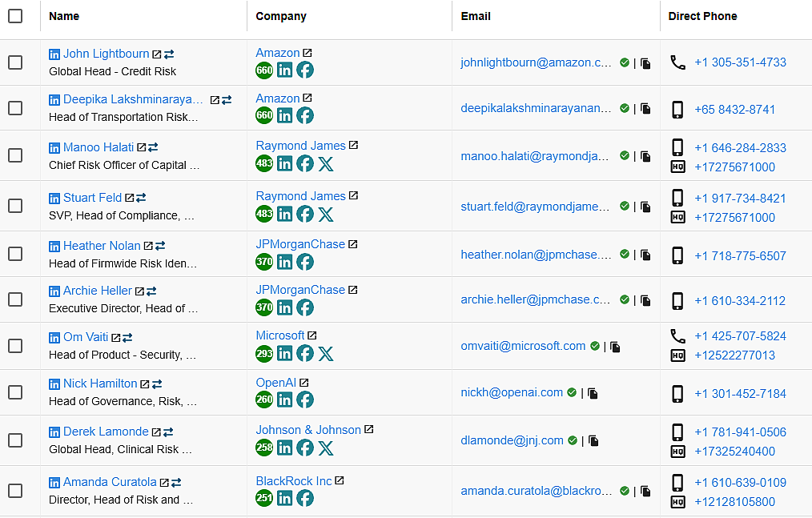Screen dimensions: 812x518
Task: Click the 483 score badge for Manoo Halati
Action: click(264, 164)
